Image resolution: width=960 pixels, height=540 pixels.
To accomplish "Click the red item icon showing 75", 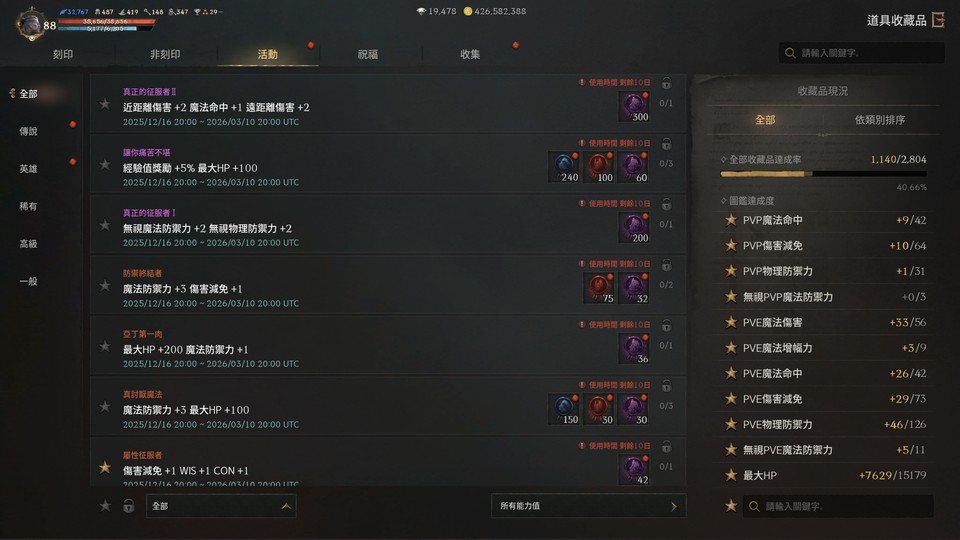I will pos(599,288).
